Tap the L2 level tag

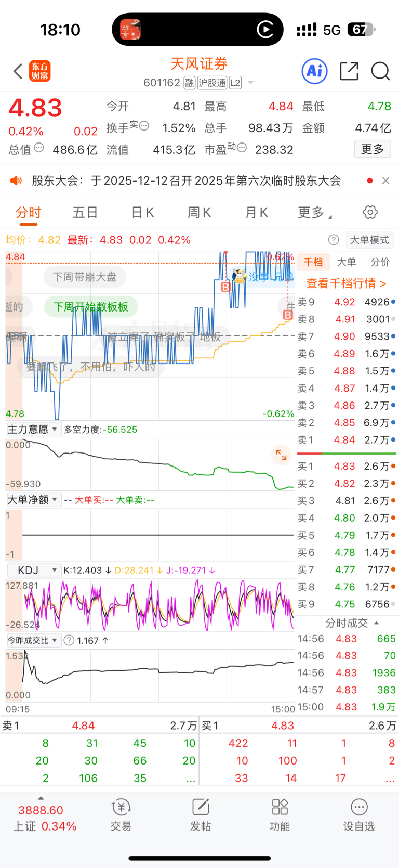(x=235, y=83)
